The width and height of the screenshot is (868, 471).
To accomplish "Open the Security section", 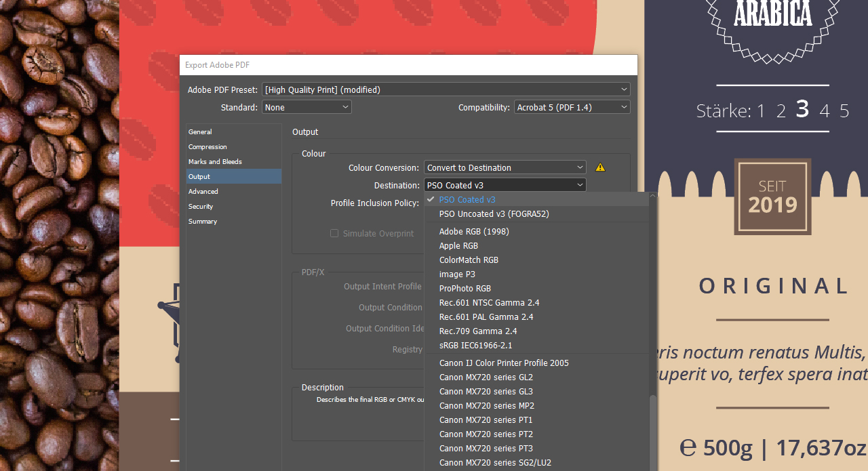I will tap(234, 206).
